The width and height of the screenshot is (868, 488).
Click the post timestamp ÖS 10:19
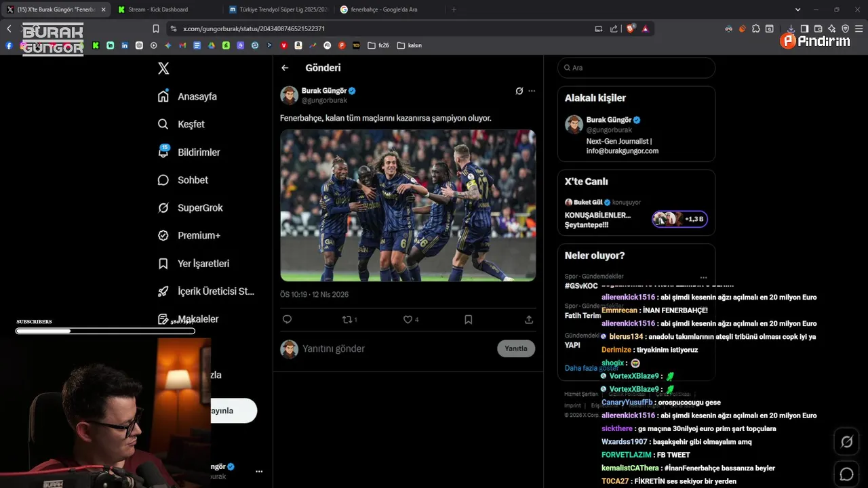click(x=315, y=295)
